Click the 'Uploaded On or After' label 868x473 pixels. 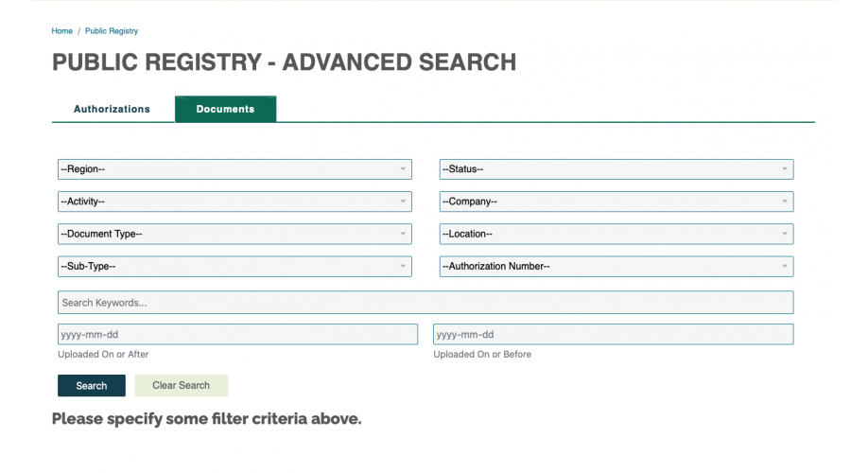tap(103, 355)
